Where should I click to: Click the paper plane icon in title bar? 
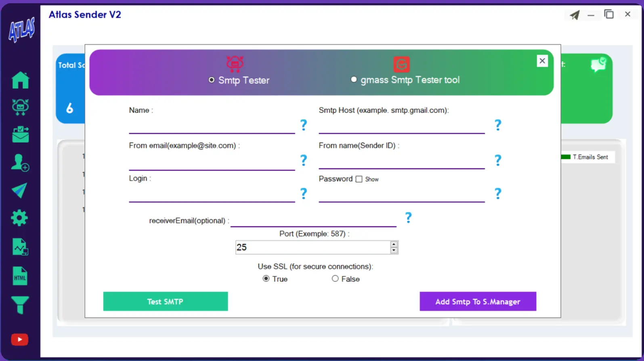tap(575, 15)
